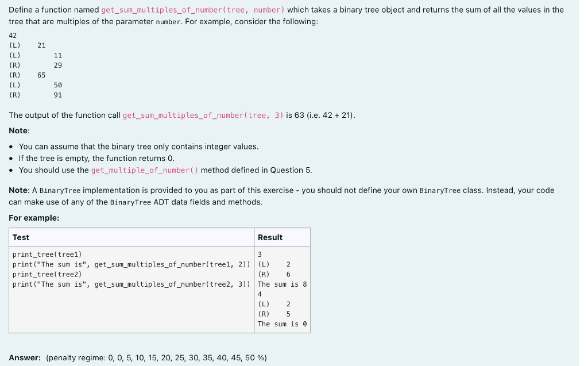Screen dimensions: 588x366
Task: Select the 'The sum is 8' result text
Action: 281,284
